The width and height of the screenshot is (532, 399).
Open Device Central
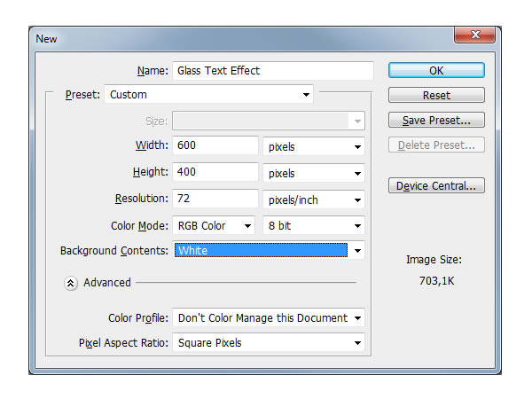point(436,185)
